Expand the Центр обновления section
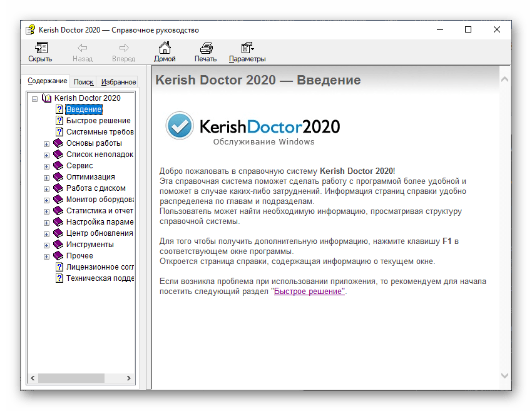The height and width of the screenshot is (411, 532). click(x=46, y=234)
